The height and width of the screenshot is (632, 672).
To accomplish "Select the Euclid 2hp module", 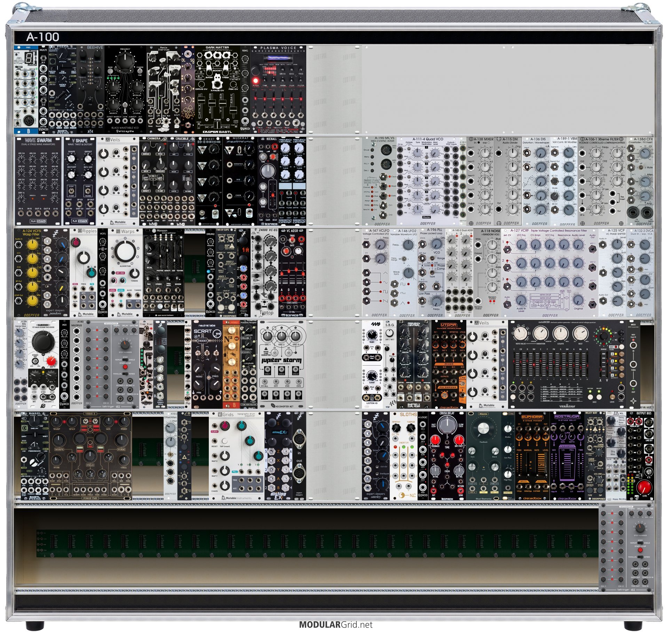I will click(188, 365).
